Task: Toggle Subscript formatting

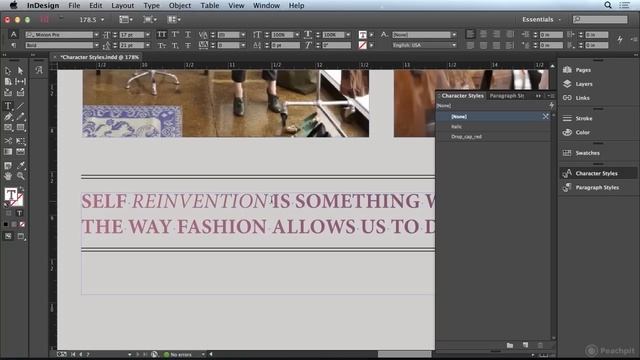Action: click(175, 45)
